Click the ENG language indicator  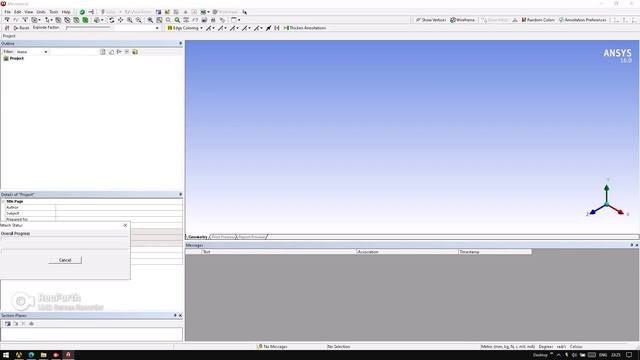603,355
